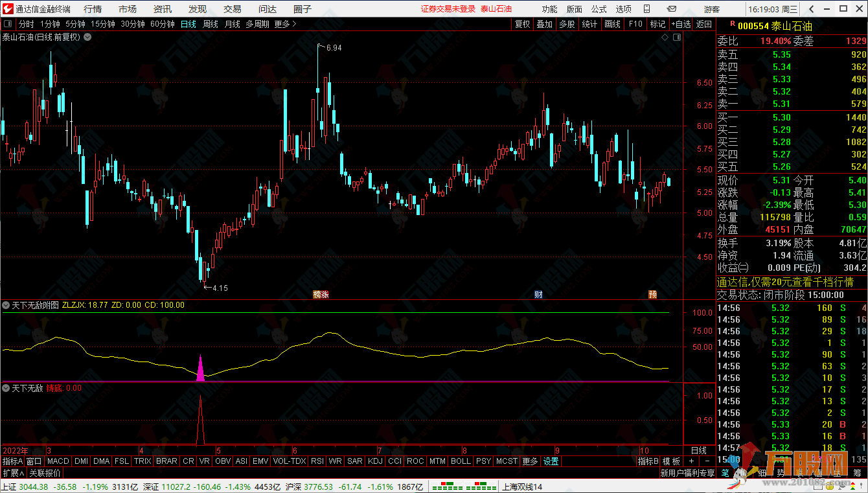Viewport: 868px width, 493px height.
Task: Select the 30分钟 period
Action: click(133, 24)
